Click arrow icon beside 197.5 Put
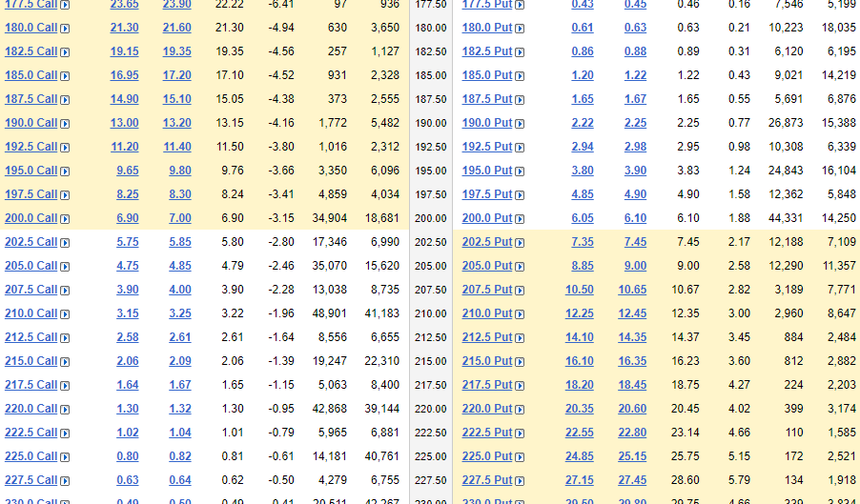This screenshot has width=860, height=504. click(520, 195)
